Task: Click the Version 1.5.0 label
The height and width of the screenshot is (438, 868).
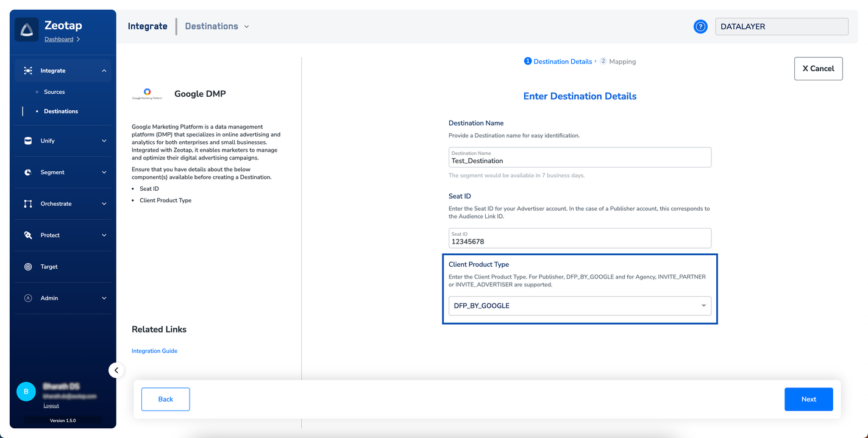Action: (x=63, y=420)
